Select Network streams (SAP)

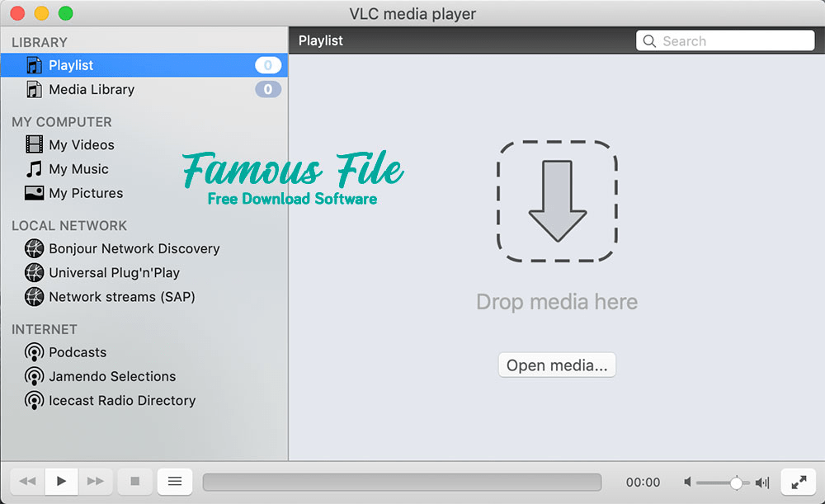(120, 297)
